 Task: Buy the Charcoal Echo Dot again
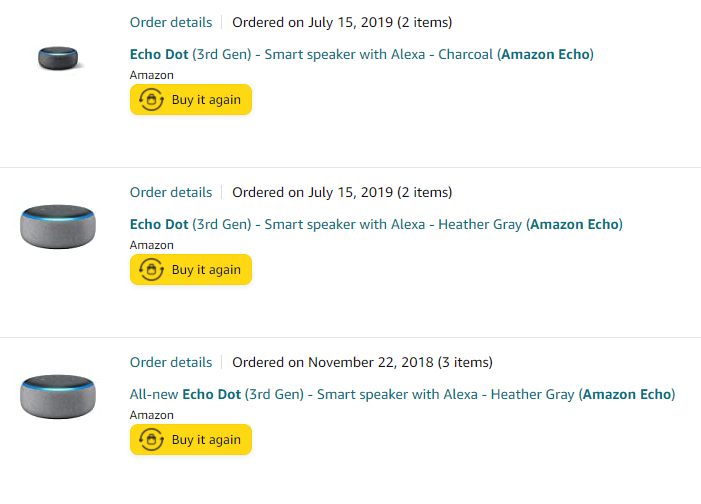191,99
